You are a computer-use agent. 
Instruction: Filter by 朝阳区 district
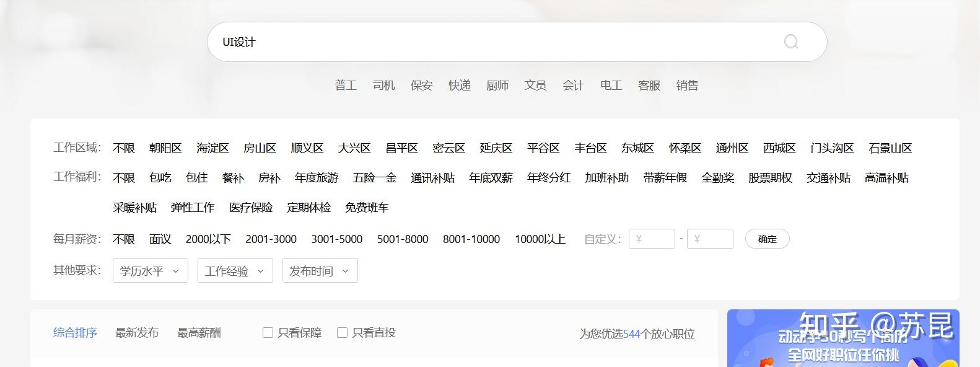coord(165,148)
